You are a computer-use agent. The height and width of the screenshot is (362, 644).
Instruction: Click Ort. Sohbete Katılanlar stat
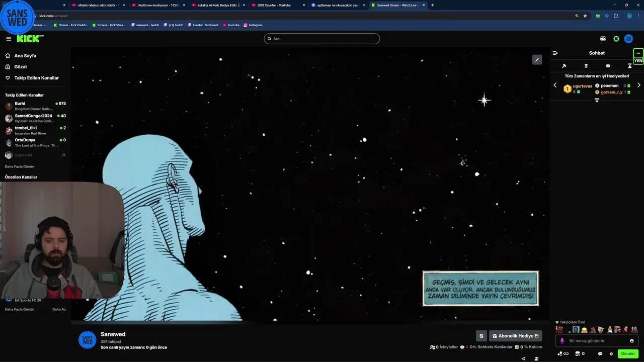[x=486, y=347]
